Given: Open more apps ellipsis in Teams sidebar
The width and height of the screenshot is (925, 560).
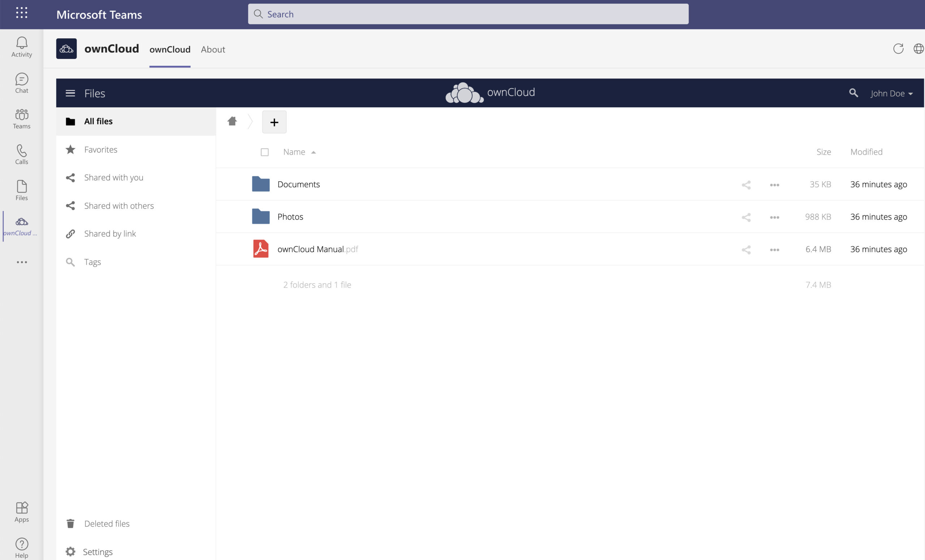Looking at the screenshot, I should (22, 262).
